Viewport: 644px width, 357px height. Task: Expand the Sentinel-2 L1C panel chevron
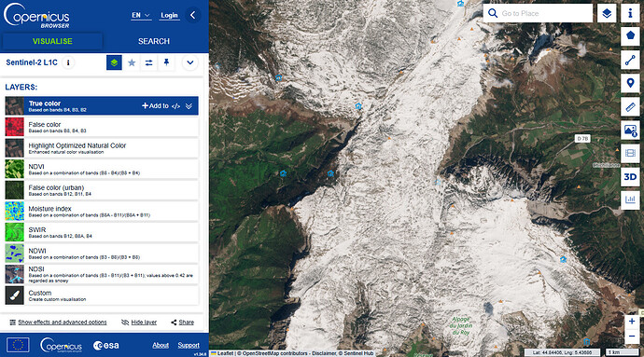(x=190, y=62)
